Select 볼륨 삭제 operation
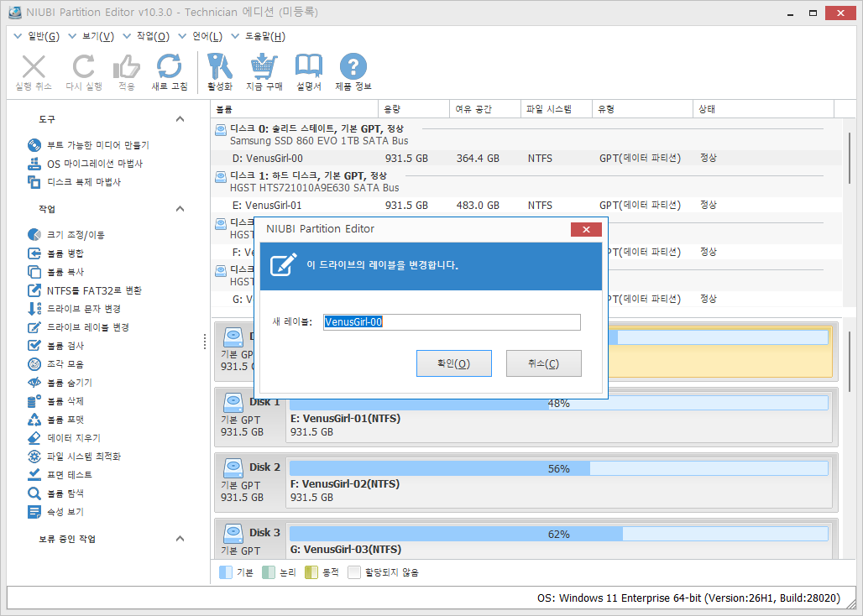This screenshot has width=863, height=616. (x=55, y=401)
